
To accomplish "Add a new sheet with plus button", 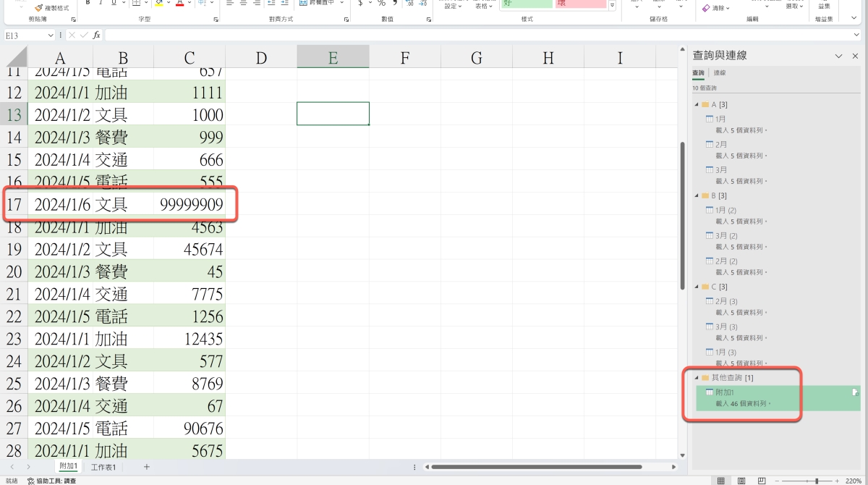I will tap(146, 467).
